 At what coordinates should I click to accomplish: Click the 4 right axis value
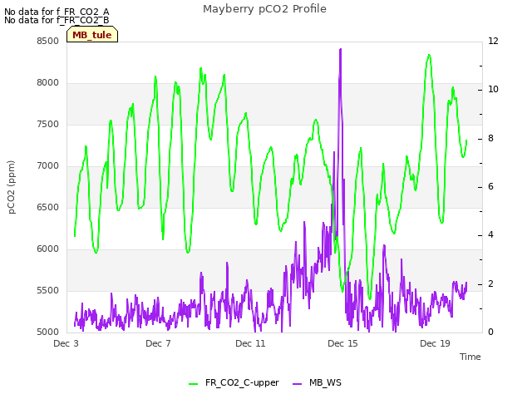(490, 234)
